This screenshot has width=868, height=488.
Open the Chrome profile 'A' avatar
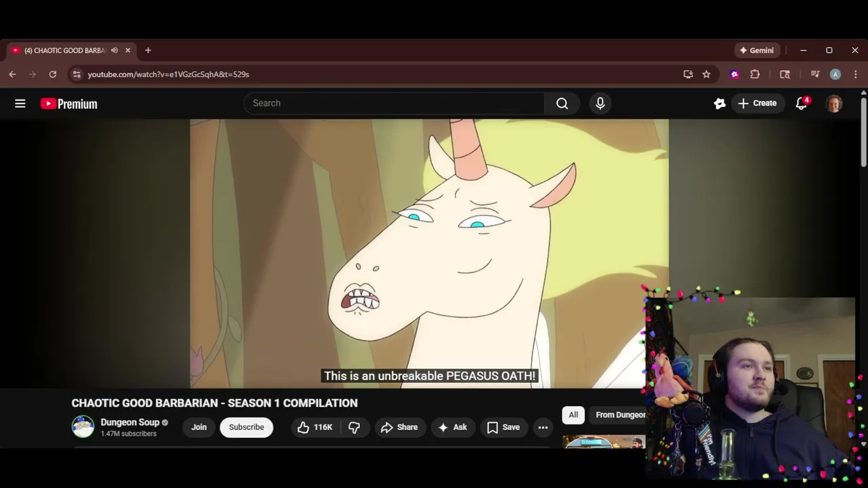(835, 75)
